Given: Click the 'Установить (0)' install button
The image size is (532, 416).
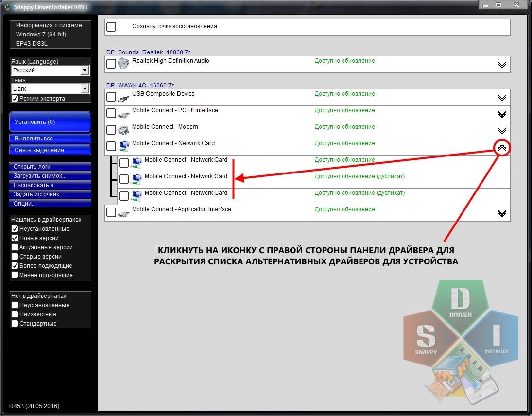Looking at the screenshot, I should [x=50, y=122].
